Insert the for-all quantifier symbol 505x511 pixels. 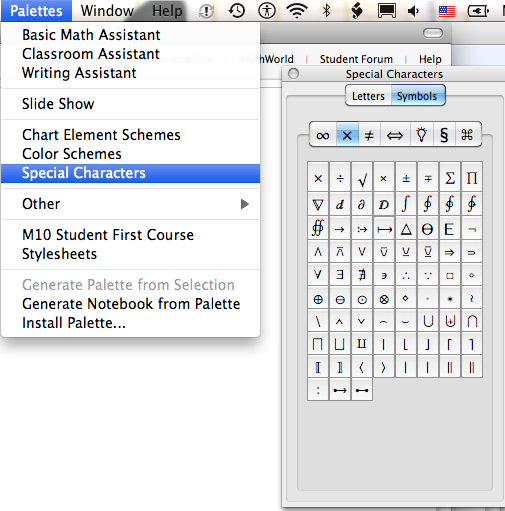tap(318, 275)
